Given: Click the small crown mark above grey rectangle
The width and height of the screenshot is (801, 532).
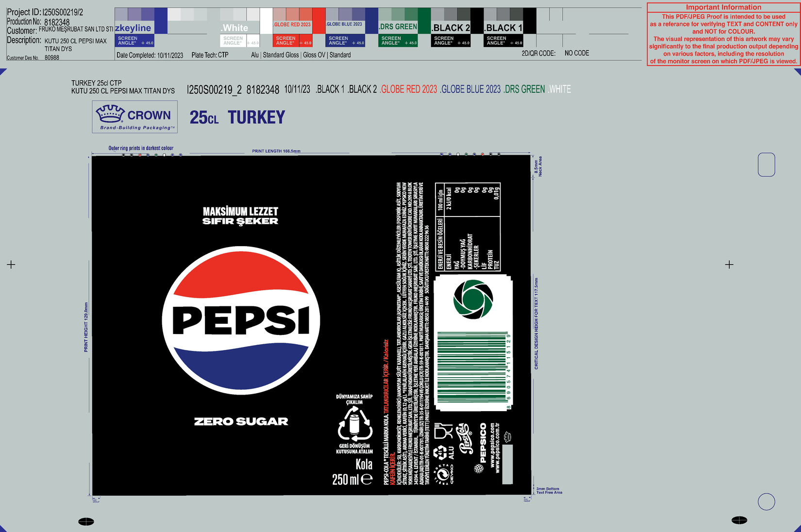Looking at the screenshot, I should 508,437.
